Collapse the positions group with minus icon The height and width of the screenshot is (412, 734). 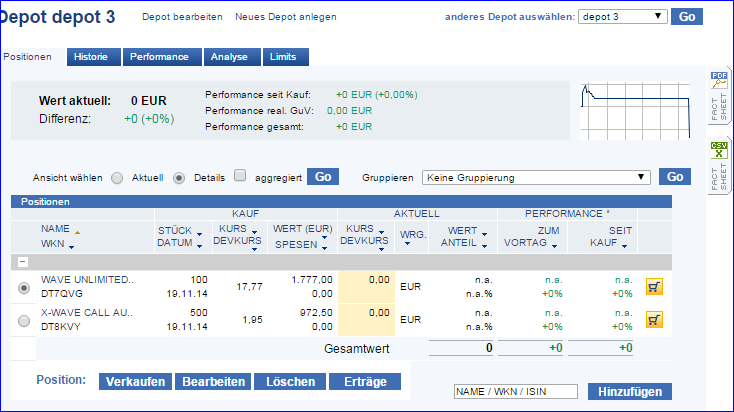pos(22,262)
